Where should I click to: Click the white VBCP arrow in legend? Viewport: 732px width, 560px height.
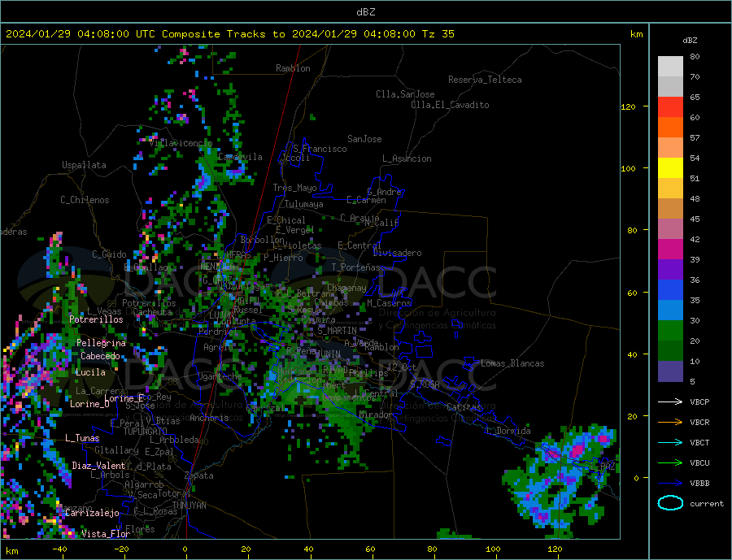(670, 402)
